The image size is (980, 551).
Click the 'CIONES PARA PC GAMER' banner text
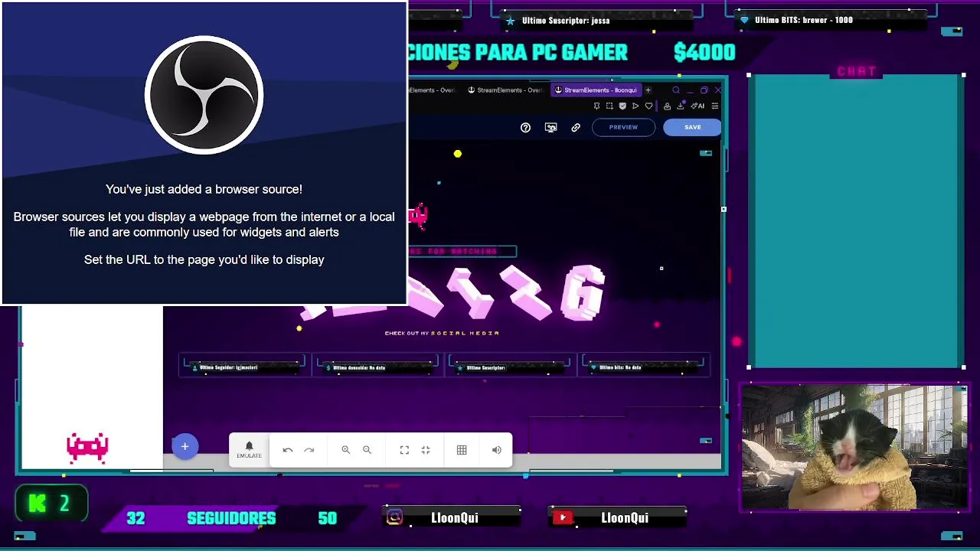pos(518,53)
